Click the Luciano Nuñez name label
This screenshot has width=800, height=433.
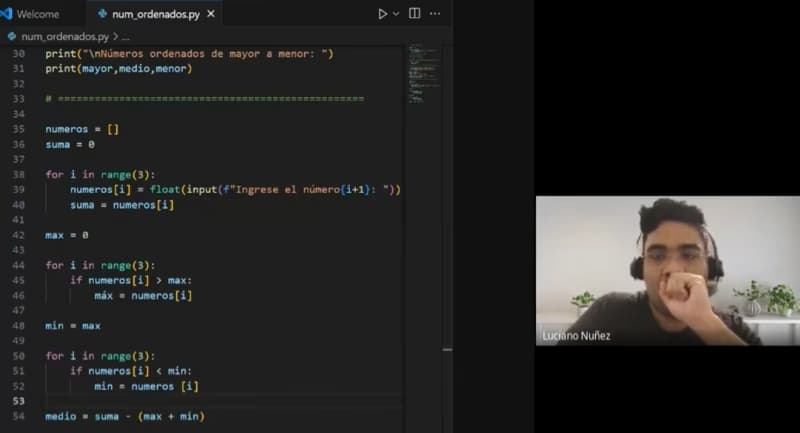click(x=577, y=336)
